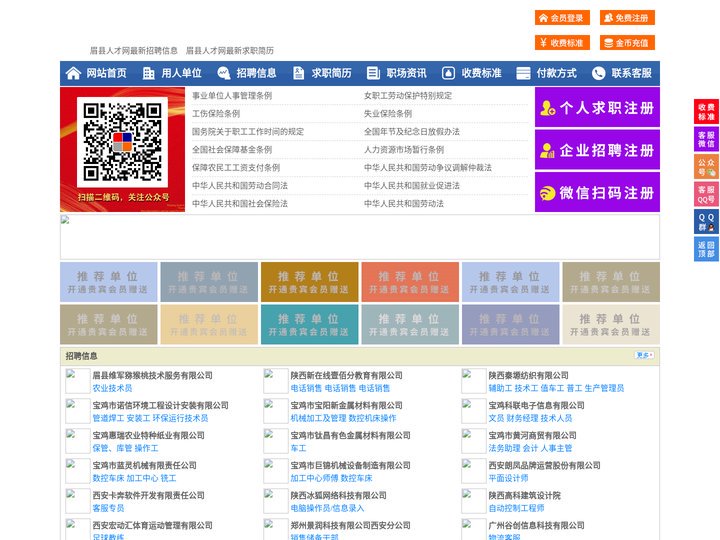Open company 宝鸡科联电子信息有限公司
Screen dimensions: 720x540
(536, 405)
